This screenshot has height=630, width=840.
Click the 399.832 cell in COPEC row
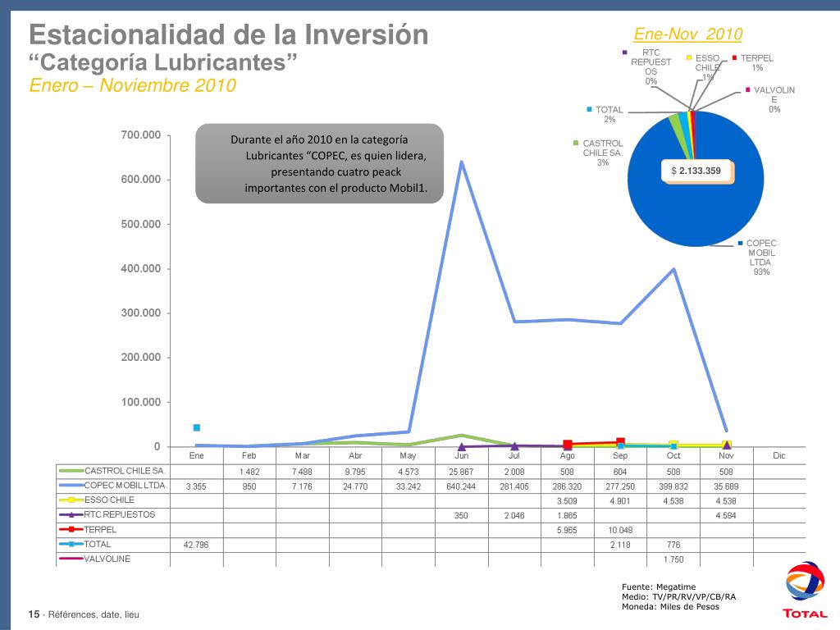point(673,486)
